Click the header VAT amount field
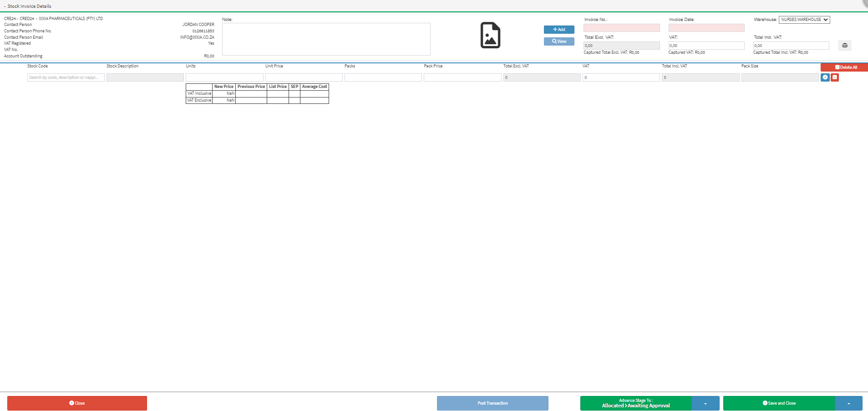 point(706,46)
